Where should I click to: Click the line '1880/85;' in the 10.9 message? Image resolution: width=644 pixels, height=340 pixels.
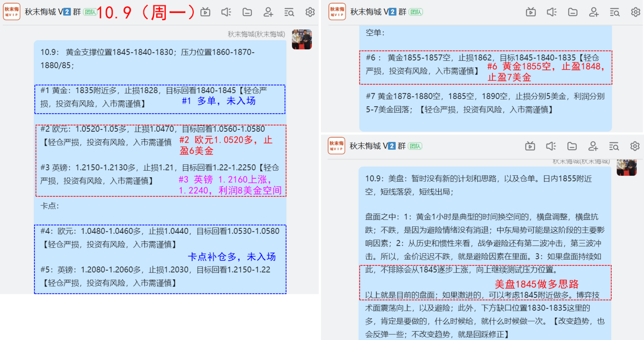pos(57,65)
